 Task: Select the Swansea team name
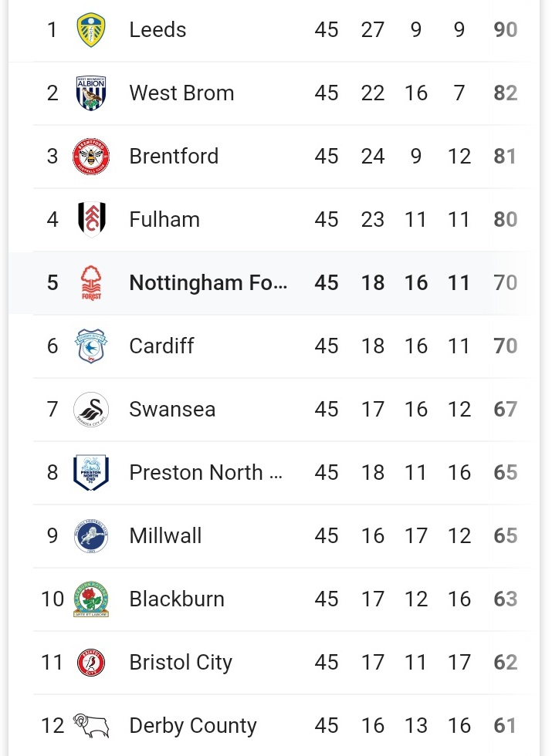click(x=172, y=410)
